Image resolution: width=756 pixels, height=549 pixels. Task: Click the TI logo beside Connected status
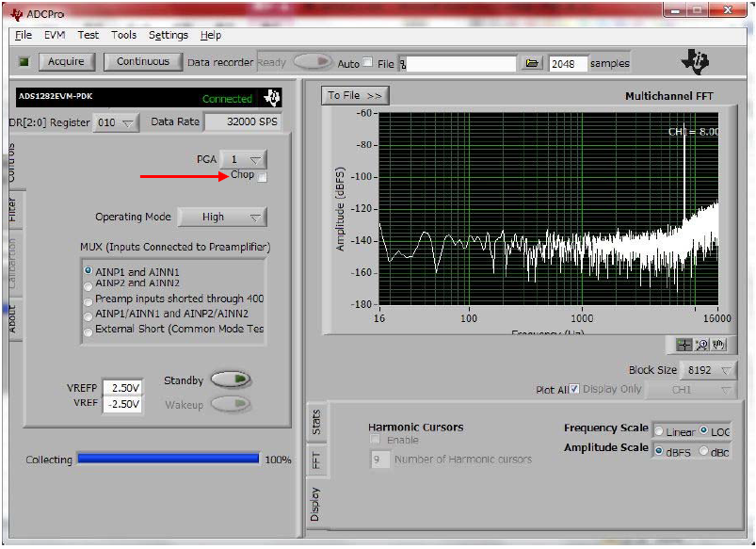(272, 98)
